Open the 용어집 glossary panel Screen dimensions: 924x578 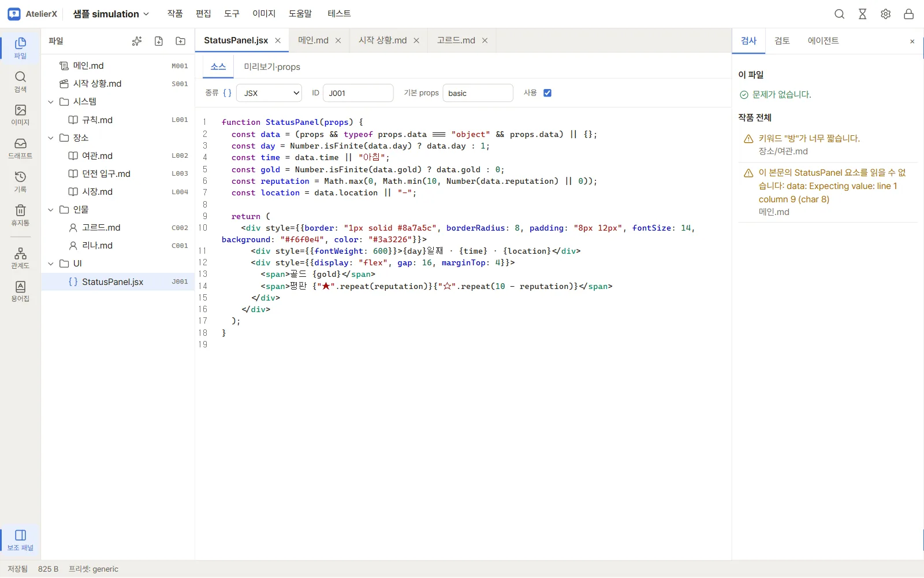tap(20, 291)
